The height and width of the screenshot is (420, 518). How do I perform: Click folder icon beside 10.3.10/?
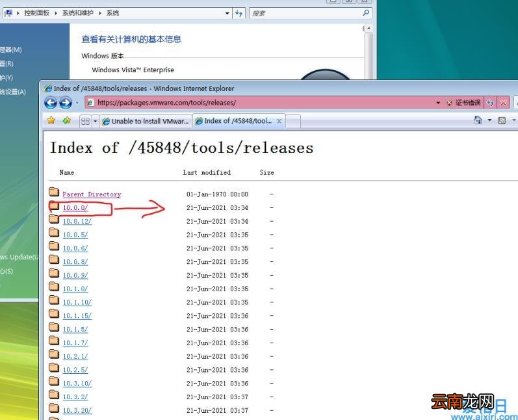coord(54,382)
